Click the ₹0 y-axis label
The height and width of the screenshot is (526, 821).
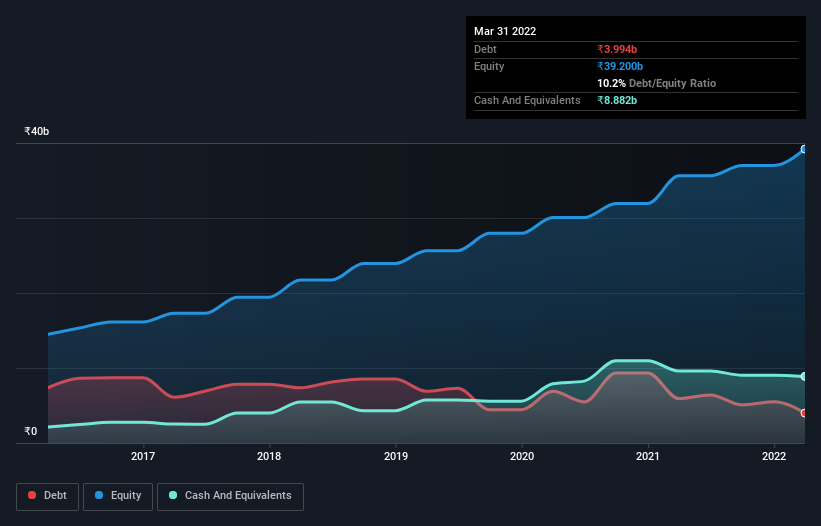click(x=31, y=431)
